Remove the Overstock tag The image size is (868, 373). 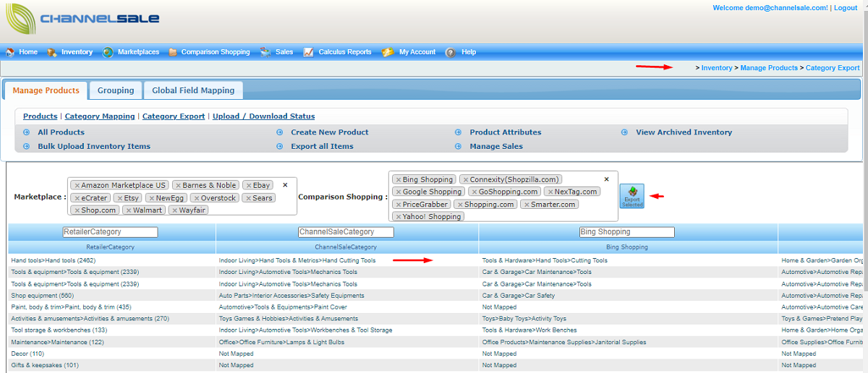(195, 198)
